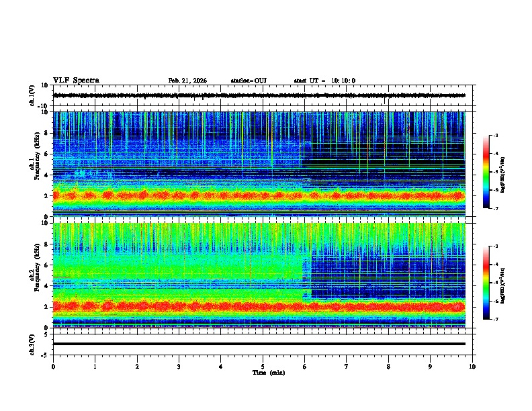
Task: Click the ch.3 flat waveform trace
Action: point(259,344)
